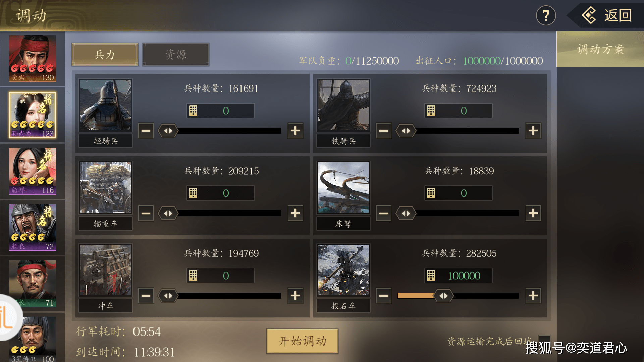Viewport: 644px width, 362px height.
Task: Select the 床弩 ballista unit image
Action: click(x=343, y=187)
